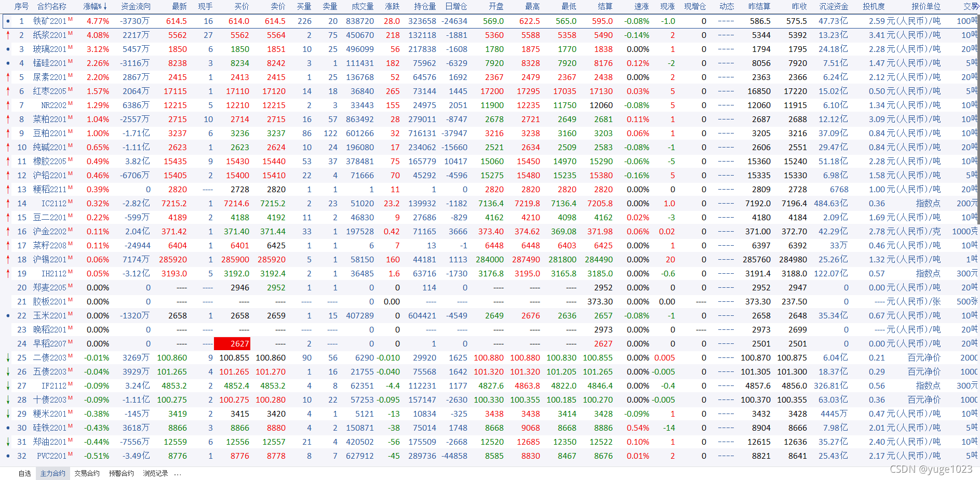The image size is (980, 480).
Task: Click the dot marker on row 硅铁2201
Action: pos(8,428)
